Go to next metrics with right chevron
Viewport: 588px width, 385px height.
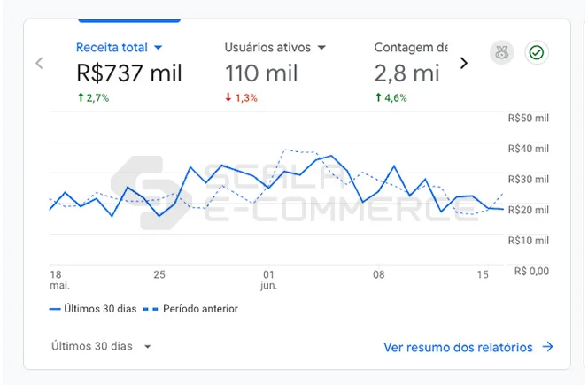(464, 63)
